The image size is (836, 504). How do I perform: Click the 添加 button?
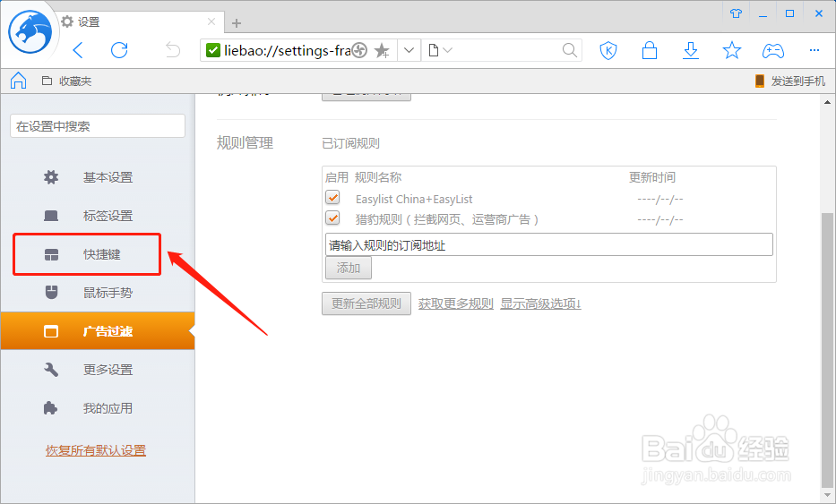(349, 268)
